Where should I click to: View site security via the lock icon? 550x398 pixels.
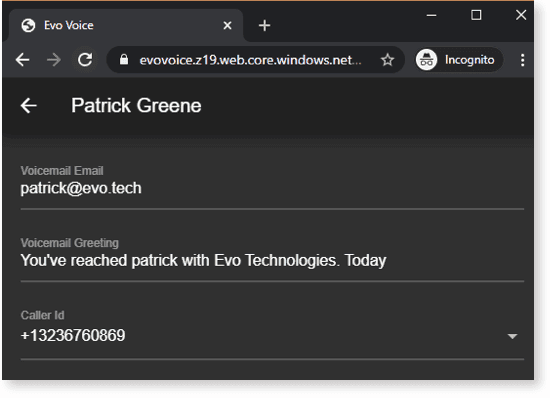(124, 60)
